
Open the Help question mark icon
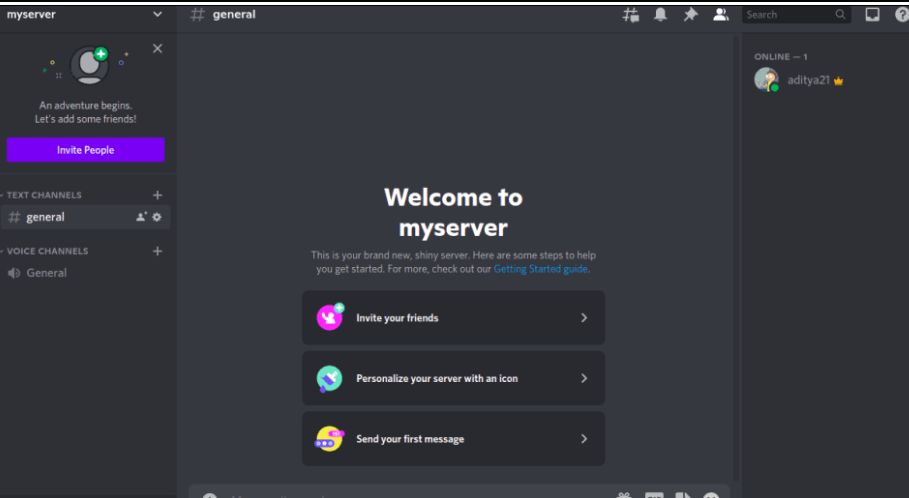coord(901,14)
